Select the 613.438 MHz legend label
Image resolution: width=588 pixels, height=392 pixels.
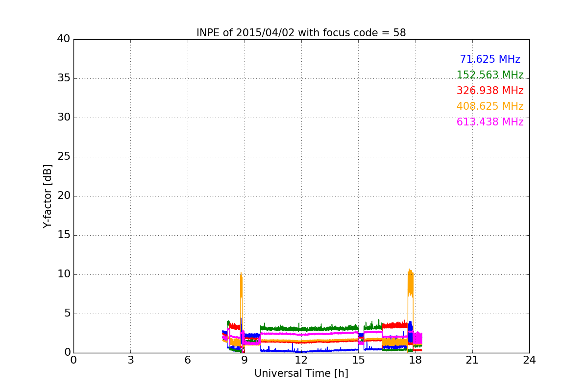pos(490,122)
